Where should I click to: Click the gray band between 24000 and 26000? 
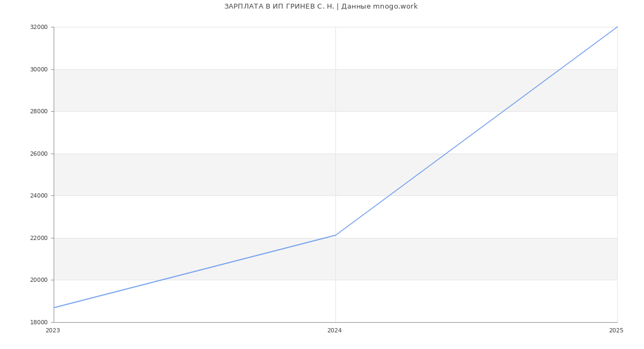click(x=215, y=174)
